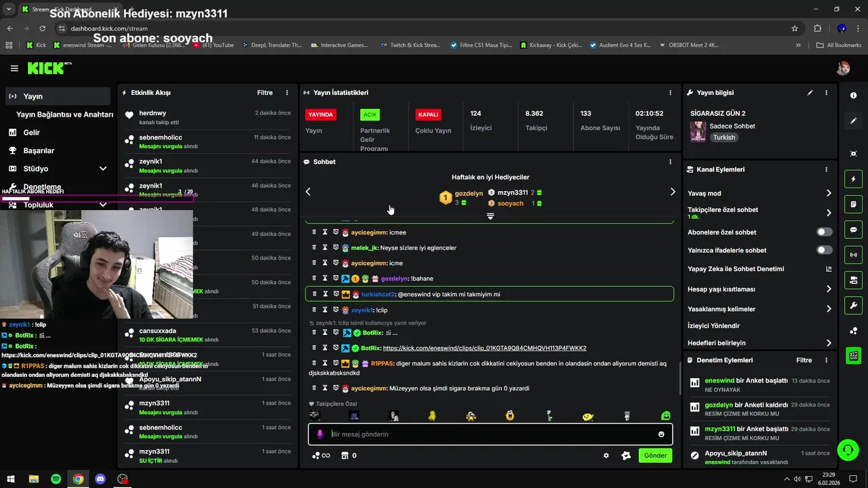Collapse the Haftalık Hediyeciler banner with the chevron
Image resolution: width=868 pixels, height=488 pixels.
[x=490, y=216]
